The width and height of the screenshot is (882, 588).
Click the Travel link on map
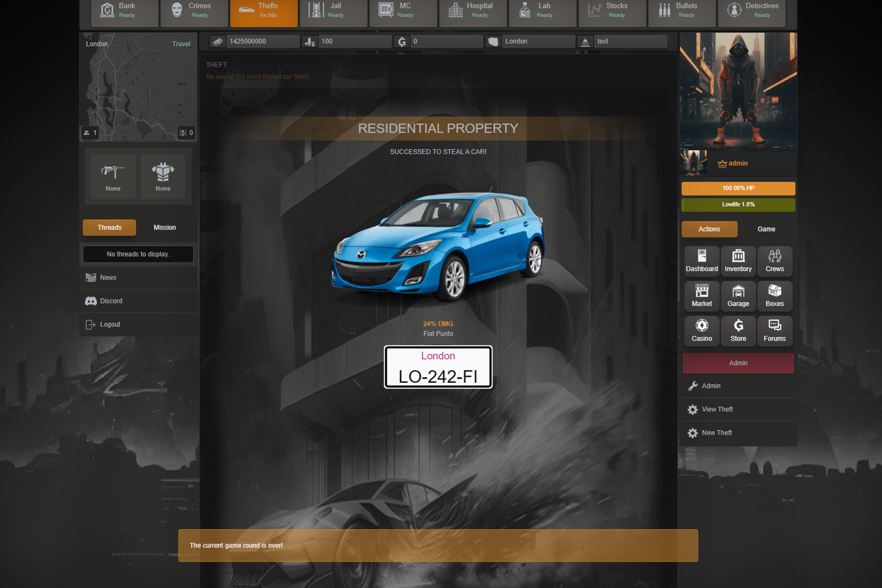[x=181, y=44]
